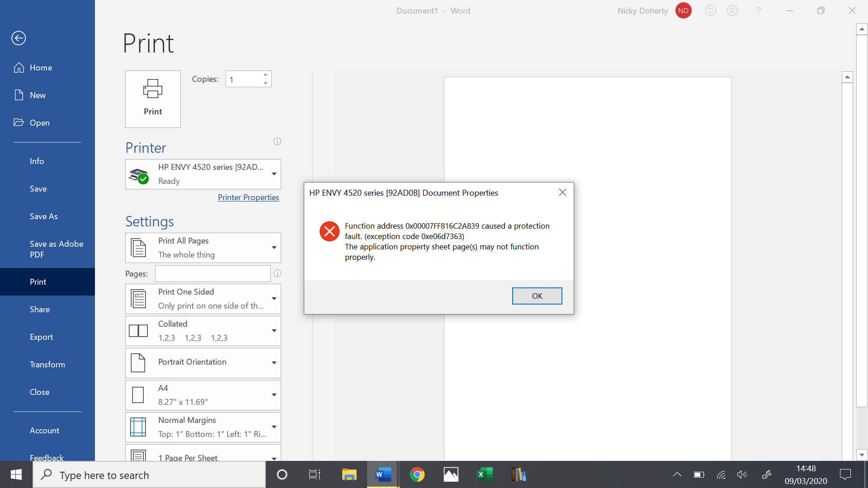Select Export in the sidebar menu

pos(41,337)
